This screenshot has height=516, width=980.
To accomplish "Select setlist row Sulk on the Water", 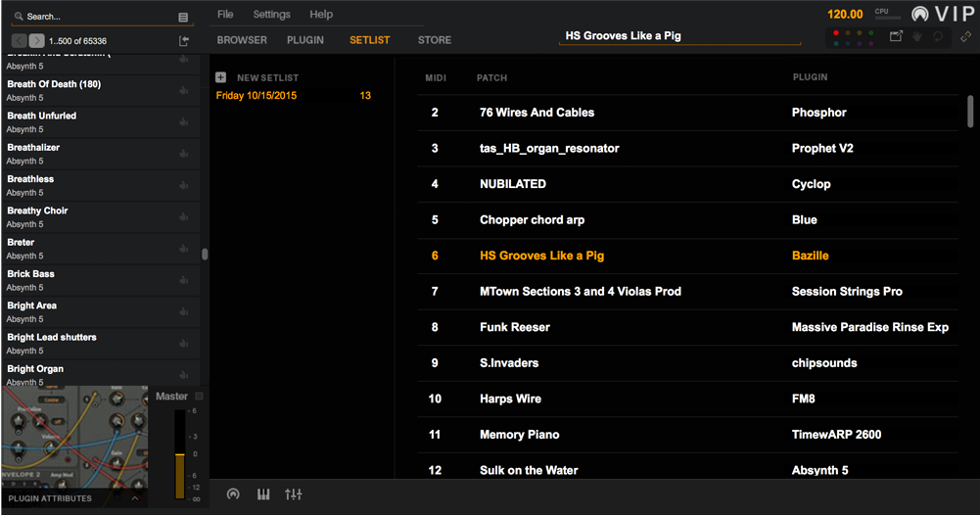I will [x=687, y=467].
